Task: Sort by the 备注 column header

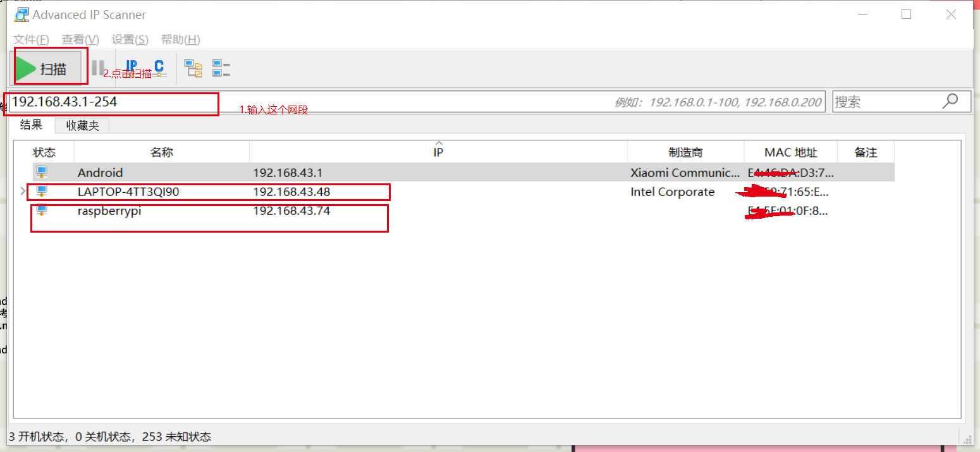Action: 866,152
